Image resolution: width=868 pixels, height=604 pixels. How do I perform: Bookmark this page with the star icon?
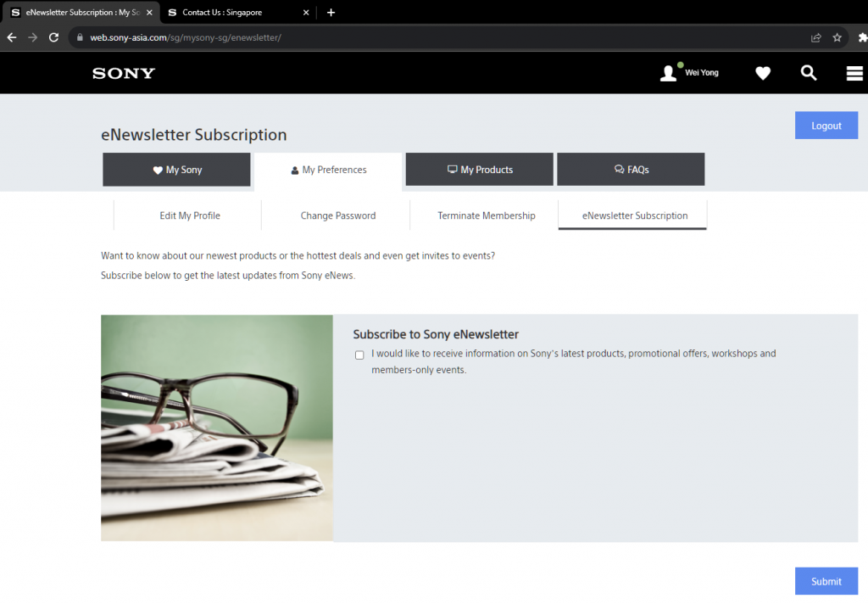click(x=837, y=37)
